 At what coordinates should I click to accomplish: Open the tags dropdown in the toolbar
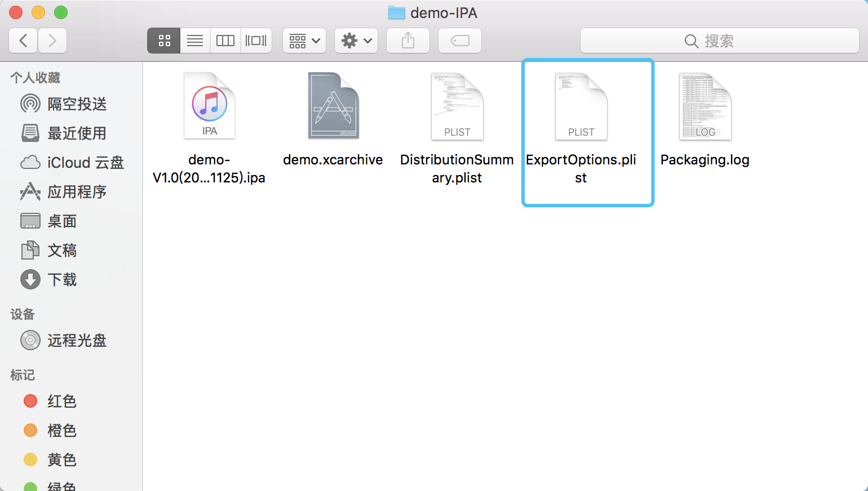(x=459, y=40)
